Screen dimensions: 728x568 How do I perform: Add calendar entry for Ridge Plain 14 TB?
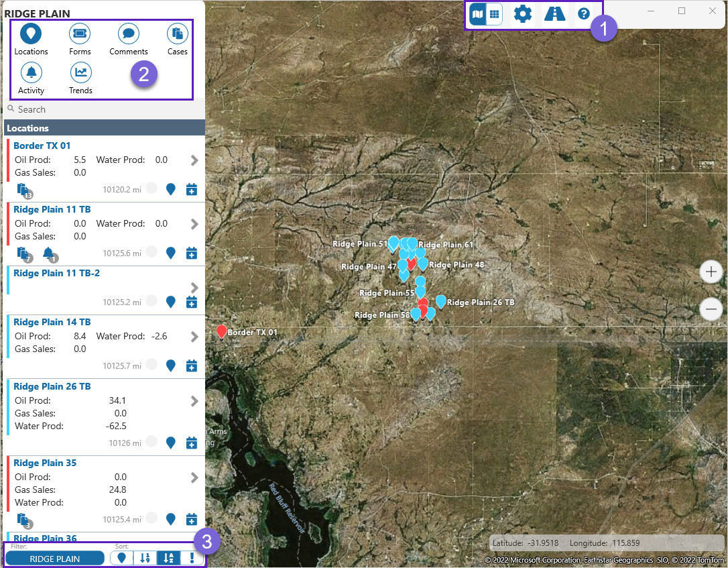coord(191,365)
